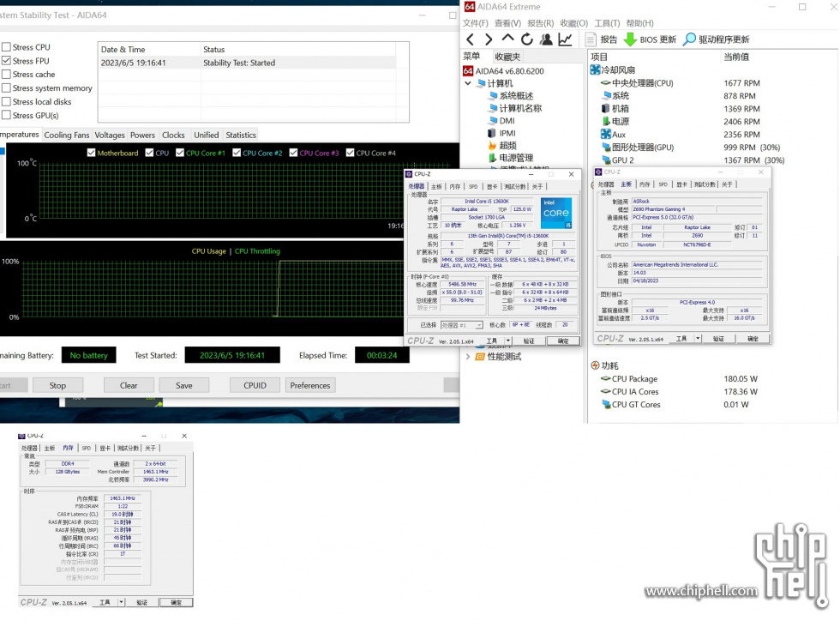Switch to the Cooling Fans tab
Screen dimensions: 840x621
click(x=67, y=136)
